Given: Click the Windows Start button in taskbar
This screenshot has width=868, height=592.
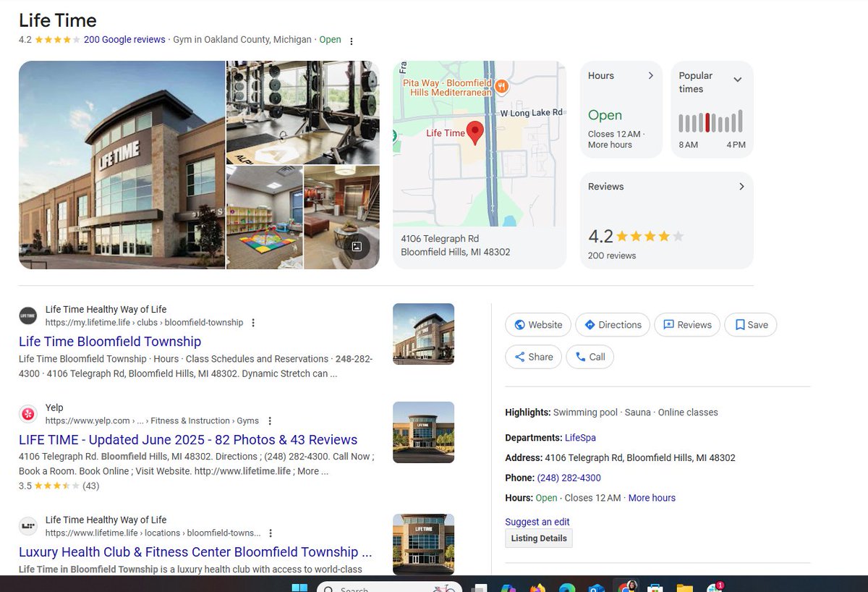Looking at the screenshot, I should coord(299,588).
